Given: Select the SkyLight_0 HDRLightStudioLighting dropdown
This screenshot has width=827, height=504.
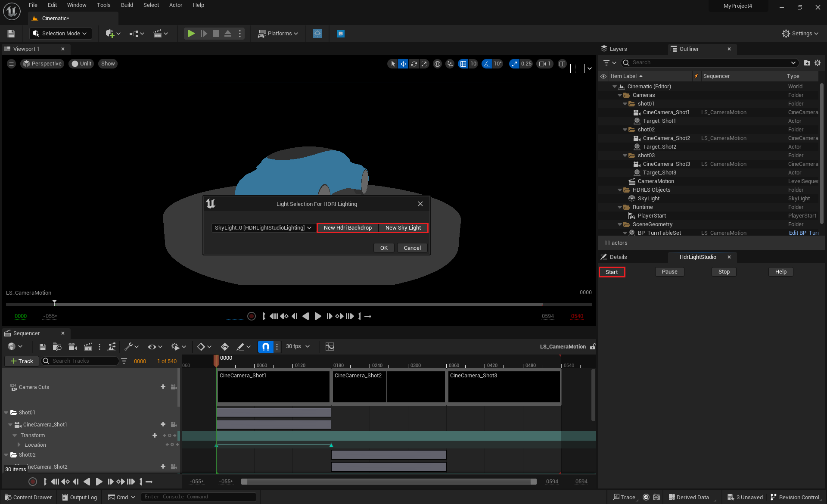Looking at the screenshot, I should pyautogui.click(x=263, y=227).
